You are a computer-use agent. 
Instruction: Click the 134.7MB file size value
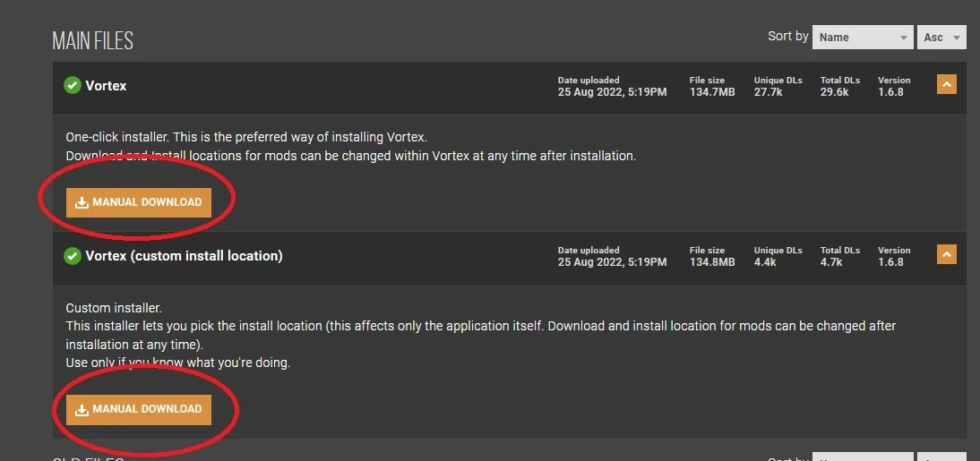(712, 92)
